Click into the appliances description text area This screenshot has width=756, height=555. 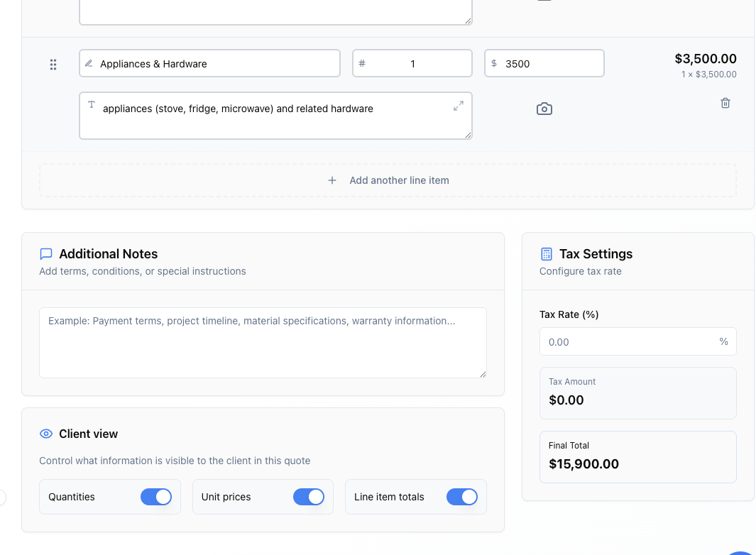point(276,116)
